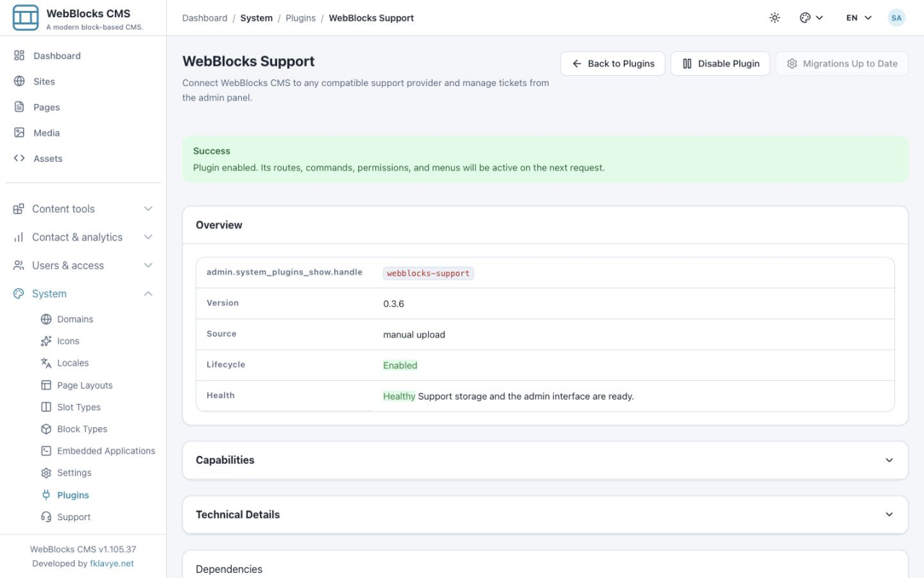Collapse the System sidebar section

83,293
